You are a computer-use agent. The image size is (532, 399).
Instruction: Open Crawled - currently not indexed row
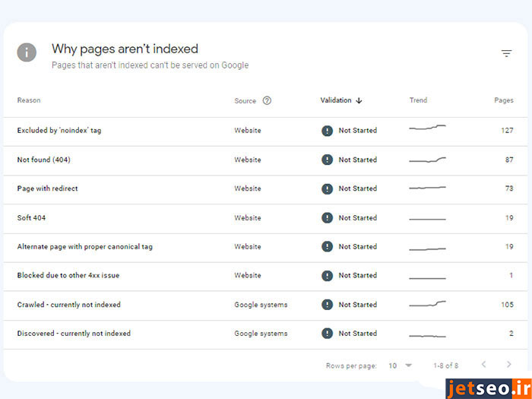click(x=68, y=305)
